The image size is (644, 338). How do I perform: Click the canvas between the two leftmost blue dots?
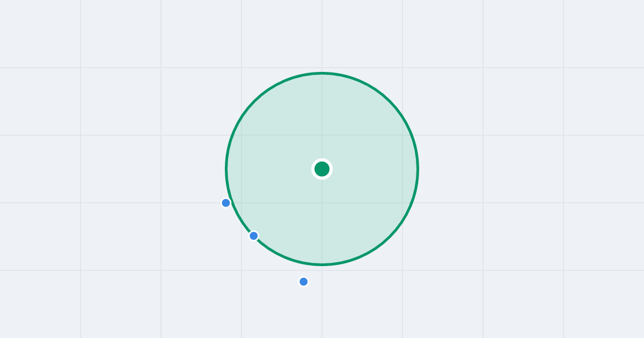click(240, 219)
